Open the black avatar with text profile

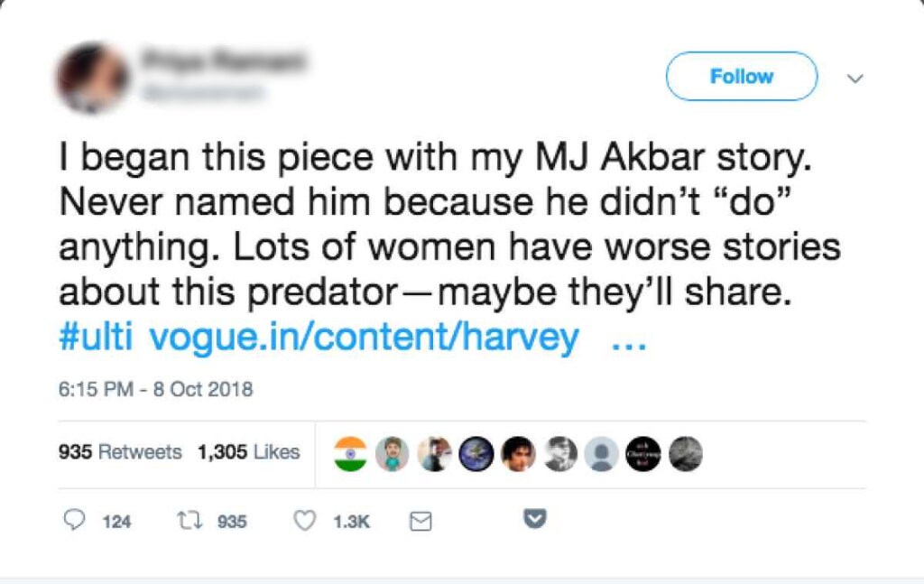(x=642, y=453)
